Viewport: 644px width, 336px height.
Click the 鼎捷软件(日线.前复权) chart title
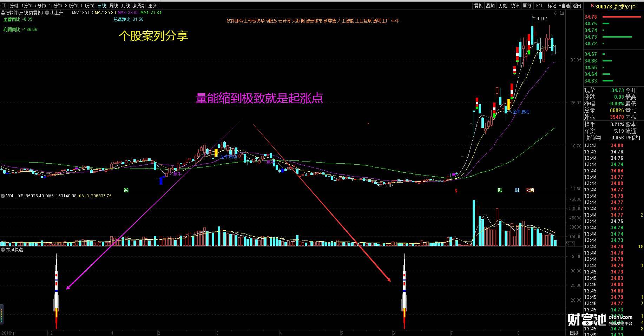click(x=22, y=13)
